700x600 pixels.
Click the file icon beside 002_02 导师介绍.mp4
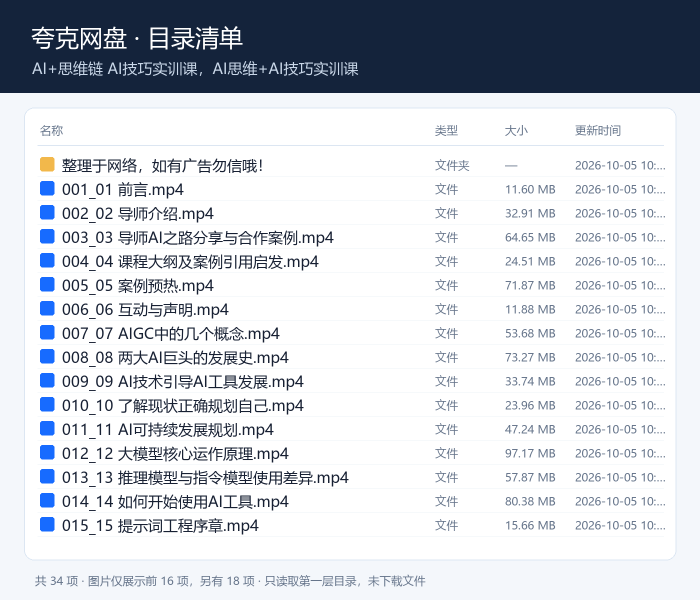click(47, 212)
